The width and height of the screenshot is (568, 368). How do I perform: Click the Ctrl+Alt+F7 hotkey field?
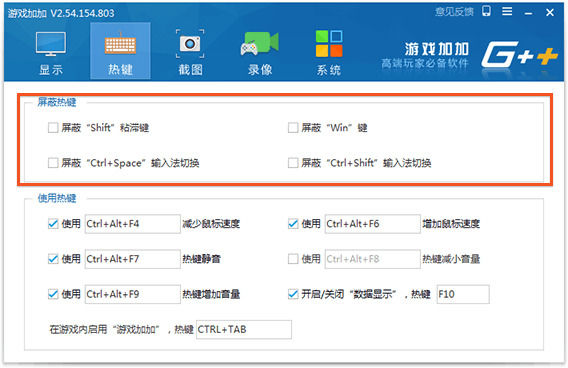point(133,259)
